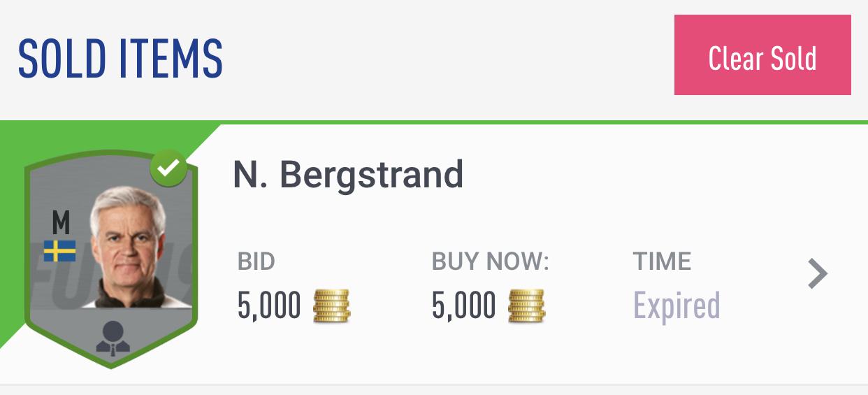Click the Sweden flag on the card
The width and height of the screenshot is (868, 395).
[60, 251]
